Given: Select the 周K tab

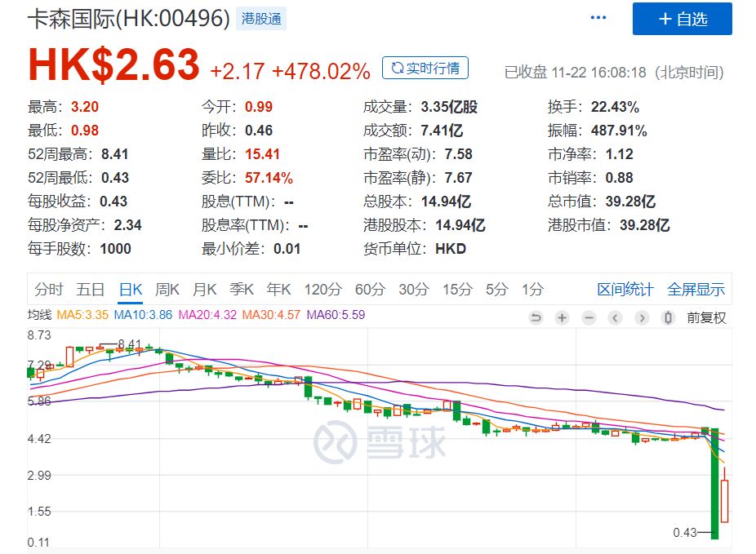Looking at the screenshot, I should [x=167, y=290].
